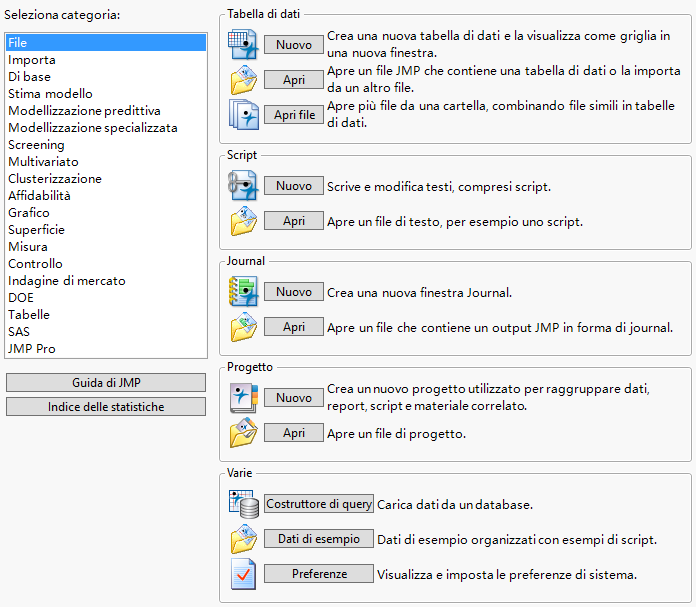Open Guida di JMP help button

tap(106, 382)
